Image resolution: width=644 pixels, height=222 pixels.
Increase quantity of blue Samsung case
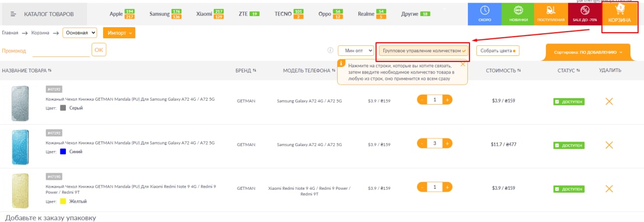coord(447,143)
